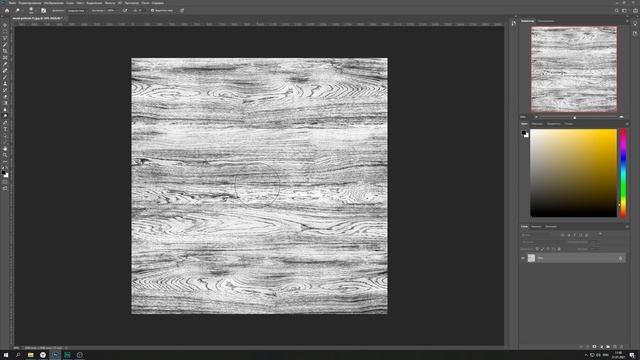Toggle Quick Mask mode
Viewport: 640px width, 360px height.
5,181
